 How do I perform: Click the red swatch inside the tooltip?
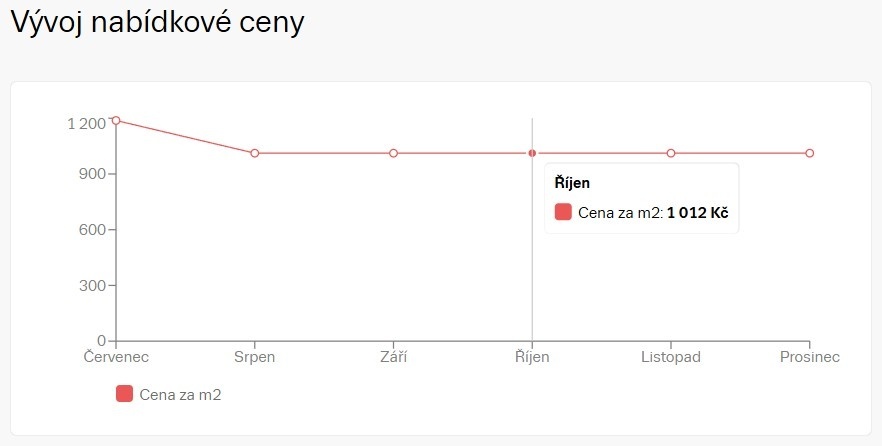pyautogui.click(x=563, y=212)
